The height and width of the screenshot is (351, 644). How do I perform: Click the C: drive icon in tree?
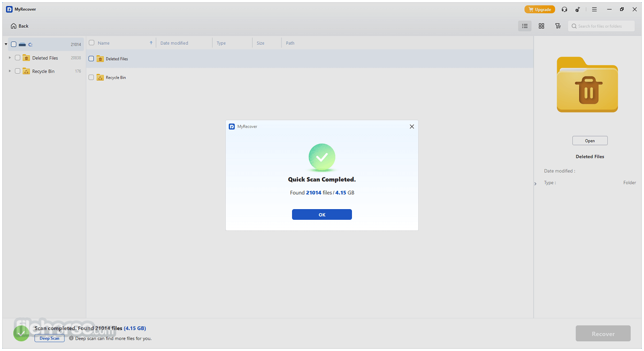point(22,45)
